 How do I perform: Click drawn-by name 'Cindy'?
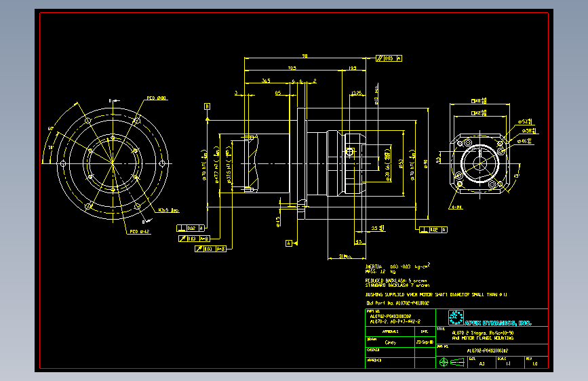391,342
